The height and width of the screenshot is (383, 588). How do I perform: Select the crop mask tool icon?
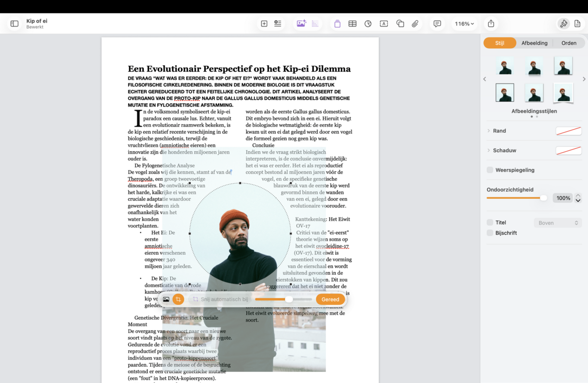coord(178,299)
